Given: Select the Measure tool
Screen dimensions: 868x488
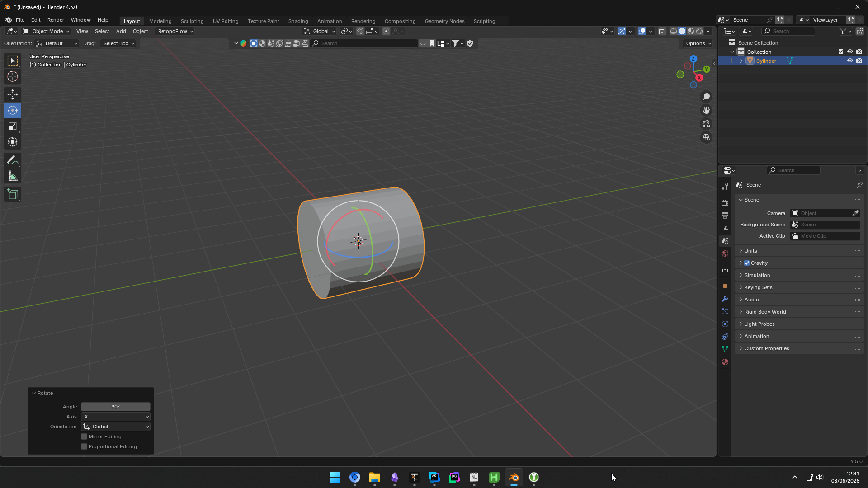Looking at the screenshot, I should 13,177.
